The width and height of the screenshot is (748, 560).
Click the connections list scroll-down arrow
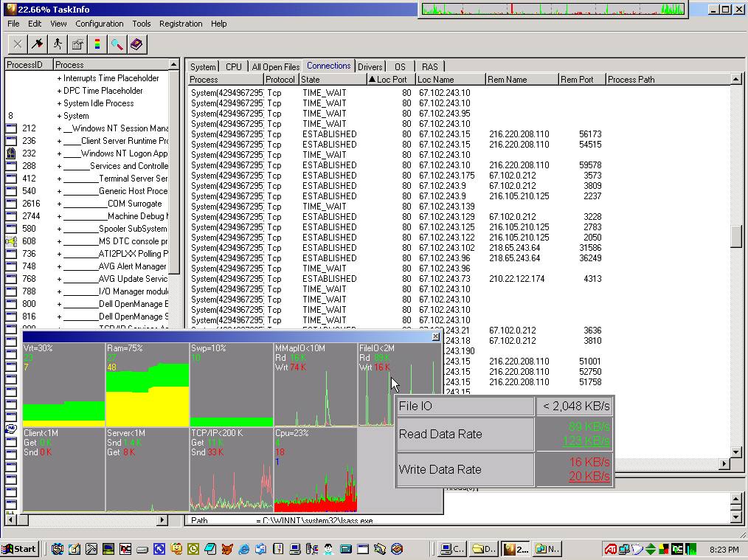[736, 452]
